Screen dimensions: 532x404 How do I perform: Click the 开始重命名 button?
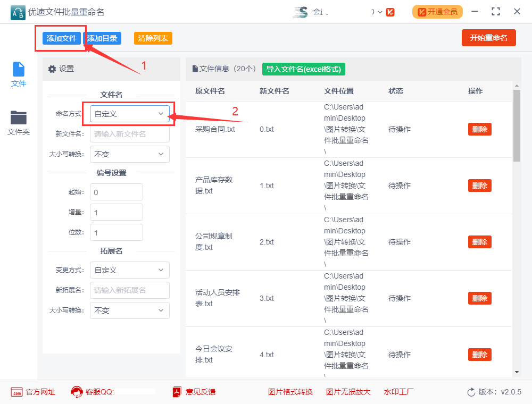pos(488,38)
